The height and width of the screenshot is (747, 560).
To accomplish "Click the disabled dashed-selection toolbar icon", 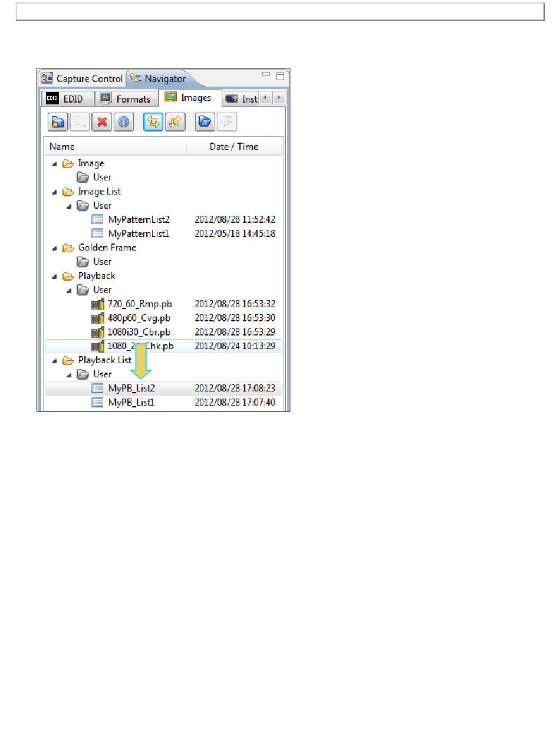I will click(80, 122).
